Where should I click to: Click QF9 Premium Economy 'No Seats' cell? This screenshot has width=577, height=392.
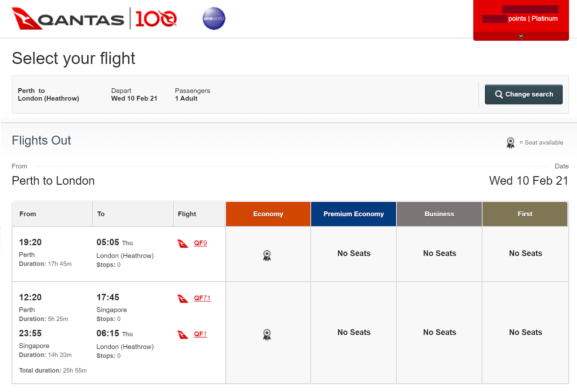click(x=354, y=254)
